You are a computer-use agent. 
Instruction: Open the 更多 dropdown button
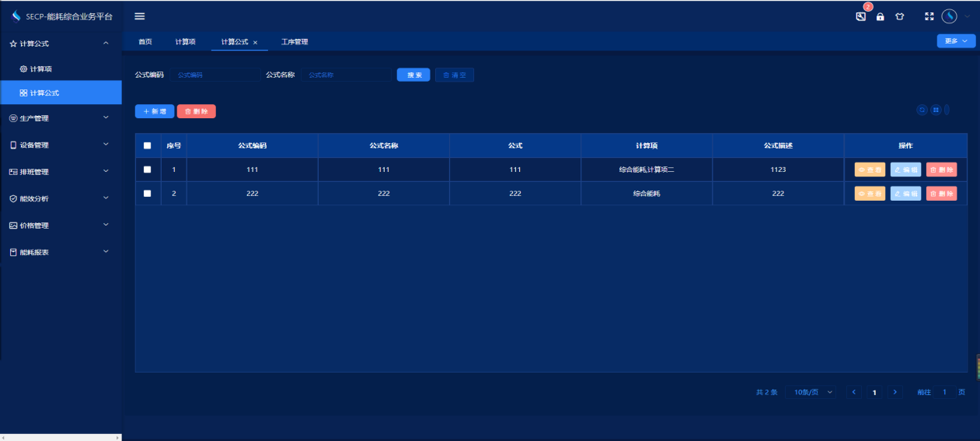tap(956, 41)
